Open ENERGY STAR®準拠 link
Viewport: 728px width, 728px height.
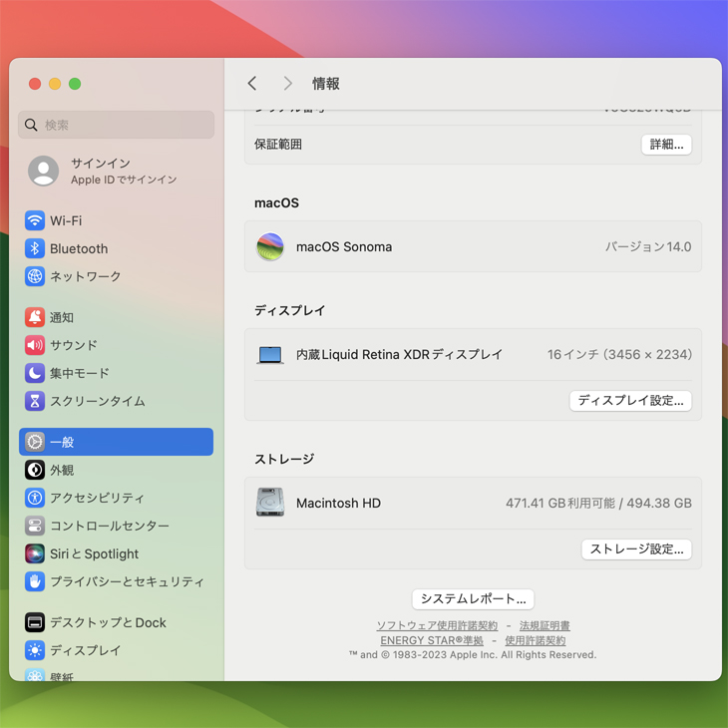pyautogui.click(x=432, y=640)
